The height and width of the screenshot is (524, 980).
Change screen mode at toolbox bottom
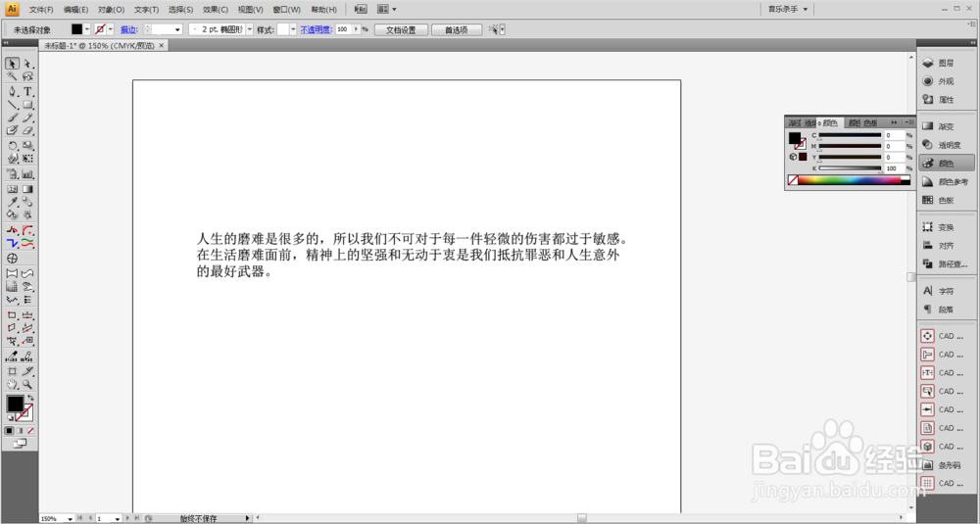point(20,444)
